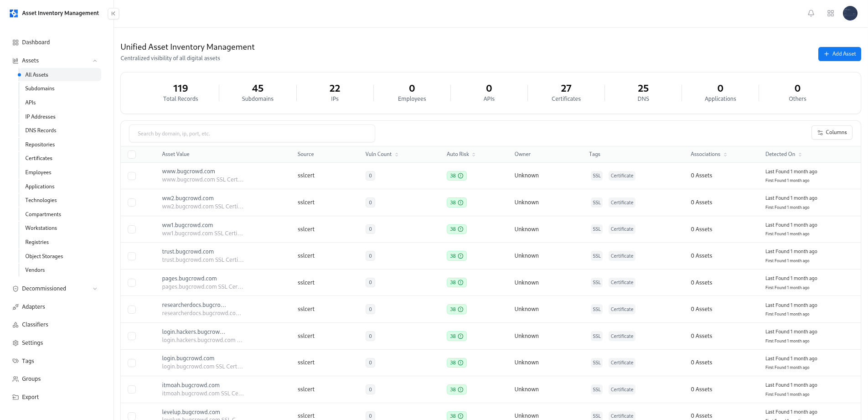Open the Columns selector
The image size is (868, 420).
click(x=832, y=132)
